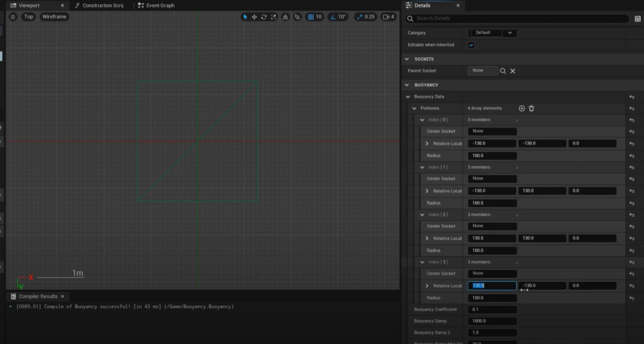Screen dimensions: 644x344
Task: Clear the Parent Socket with X
Action: 513,71
